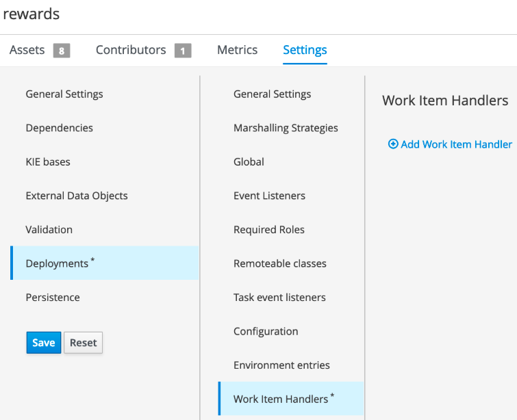Open the Contributors tab
517x420 pixels.
click(x=131, y=50)
